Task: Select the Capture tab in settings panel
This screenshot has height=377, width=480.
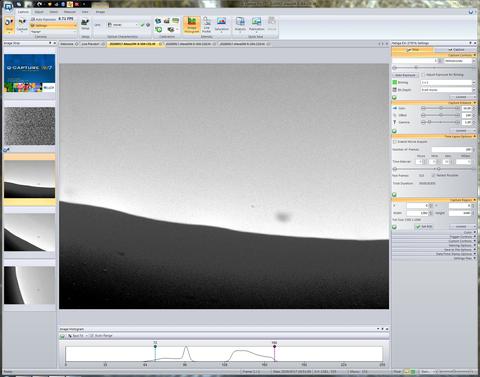Action: point(456,49)
